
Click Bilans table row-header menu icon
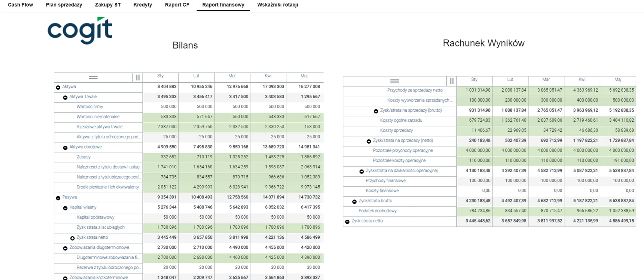[x=93, y=77]
